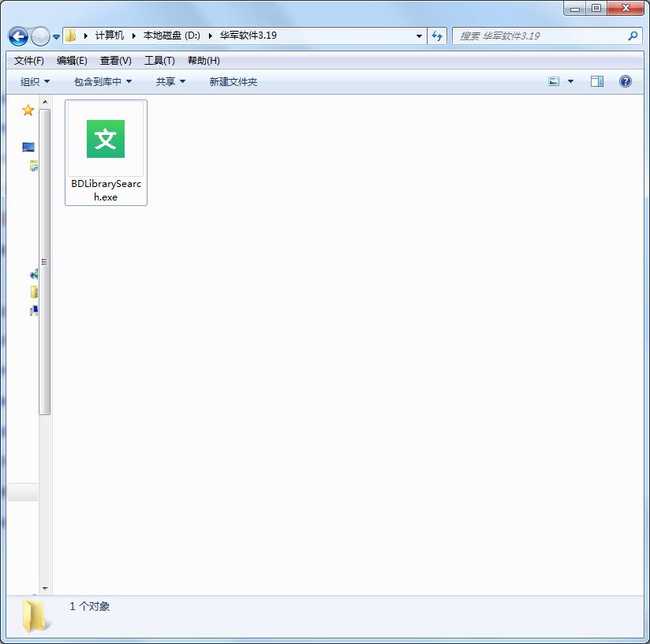Click the 新建文件夹 button
This screenshot has width=650, height=644.
233,81
